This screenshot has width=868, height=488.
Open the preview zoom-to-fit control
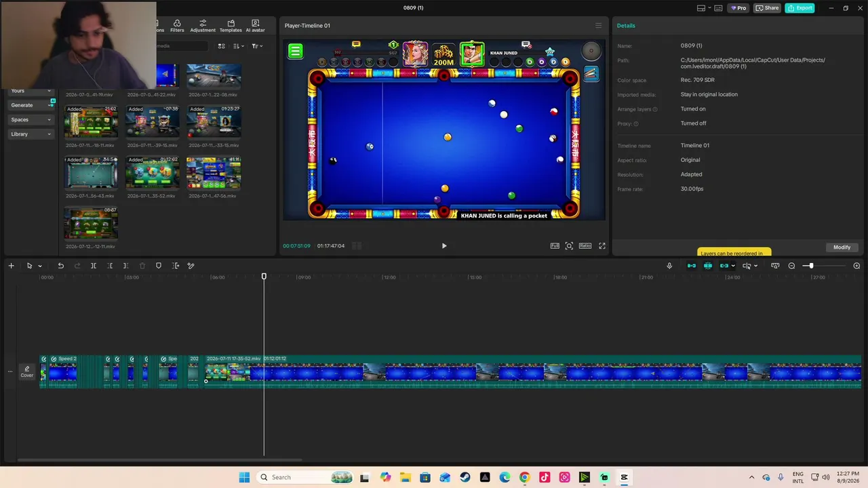click(x=569, y=246)
